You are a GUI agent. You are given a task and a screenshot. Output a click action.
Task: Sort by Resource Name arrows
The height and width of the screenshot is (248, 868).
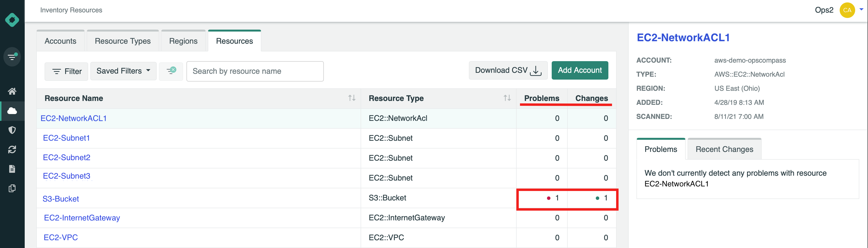[x=352, y=98]
